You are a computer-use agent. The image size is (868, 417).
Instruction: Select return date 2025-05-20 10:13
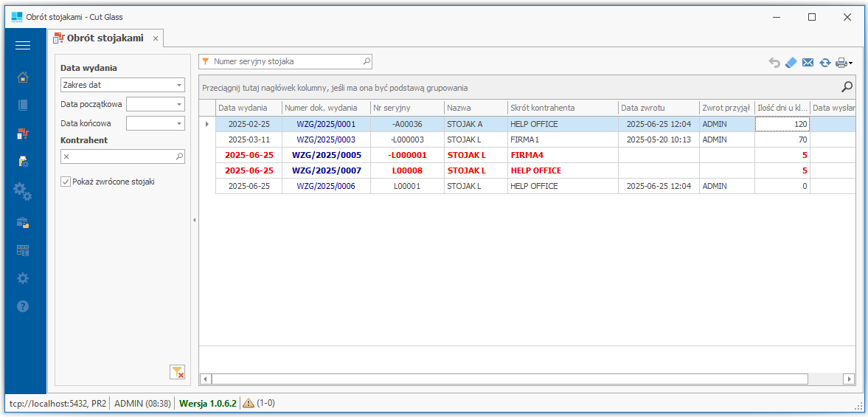click(x=659, y=139)
